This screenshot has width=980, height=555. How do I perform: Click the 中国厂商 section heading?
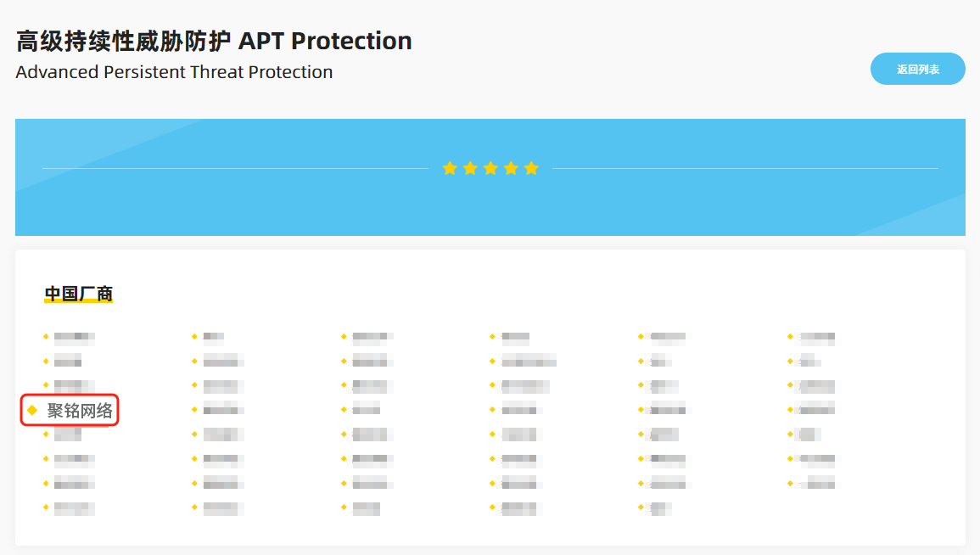78,294
